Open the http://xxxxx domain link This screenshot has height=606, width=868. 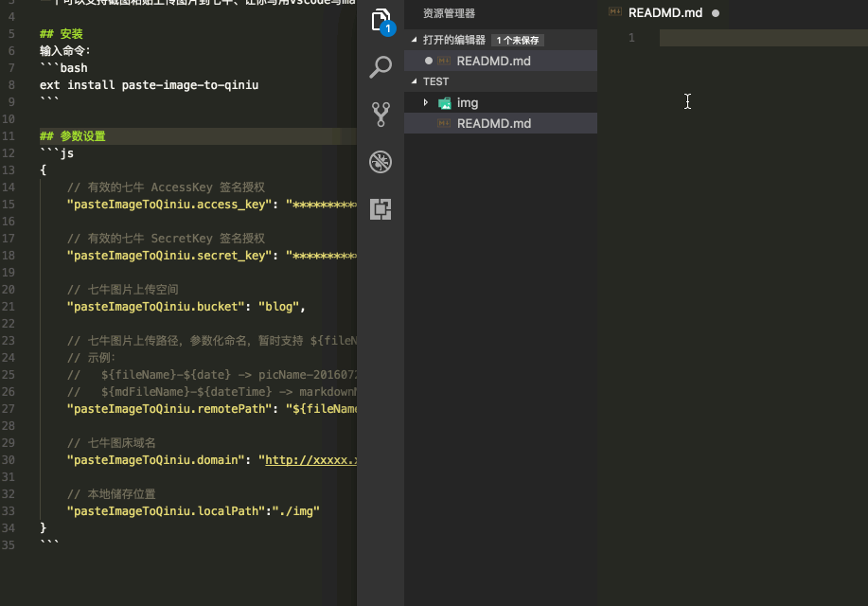311,460
